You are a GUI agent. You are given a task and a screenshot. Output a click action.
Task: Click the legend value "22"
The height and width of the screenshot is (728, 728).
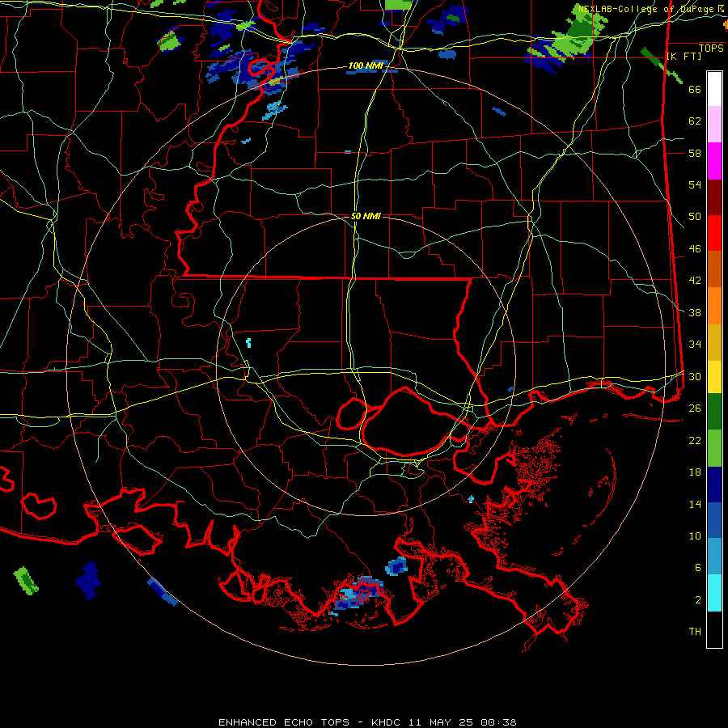[x=695, y=441]
